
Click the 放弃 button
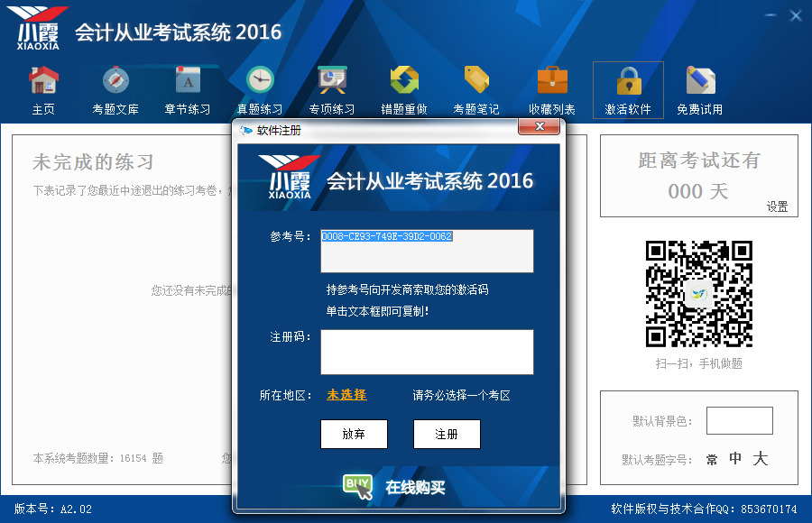pos(354,434)
